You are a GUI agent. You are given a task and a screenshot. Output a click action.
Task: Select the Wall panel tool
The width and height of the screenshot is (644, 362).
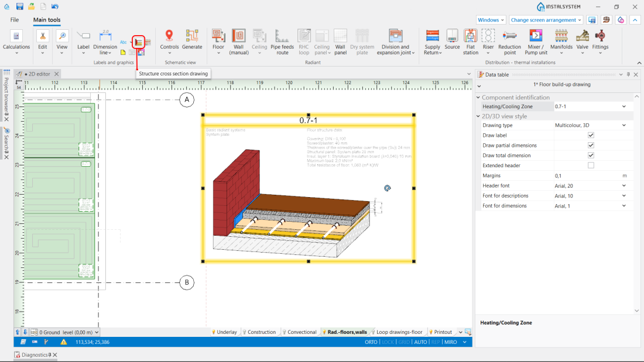pyautogui.click(x=340, y=42)
